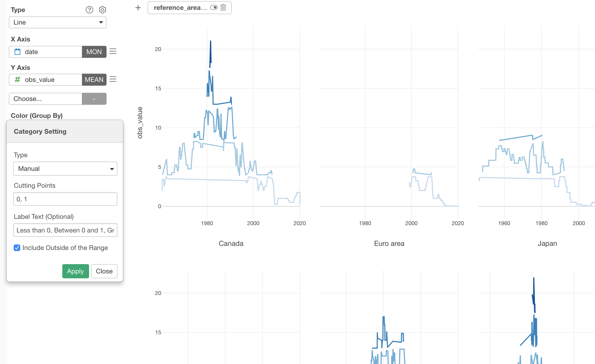Open Y Axis hamburger menu
595x364 pixels.
coord(113,79)
